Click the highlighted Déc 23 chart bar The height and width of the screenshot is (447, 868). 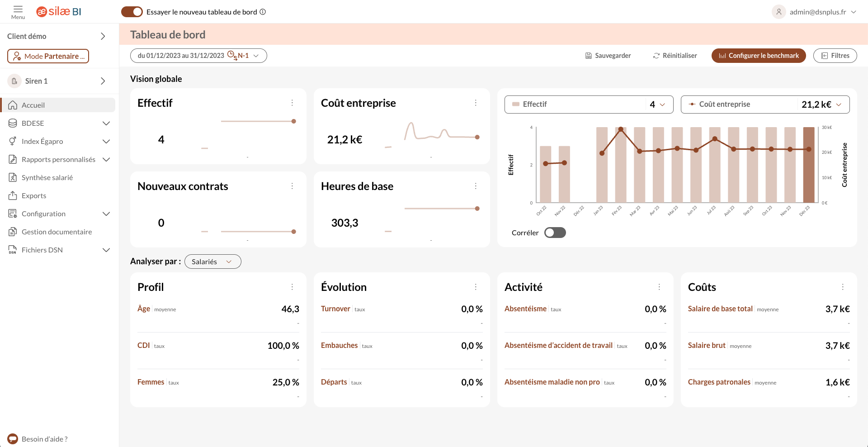[x=809, y=165]
